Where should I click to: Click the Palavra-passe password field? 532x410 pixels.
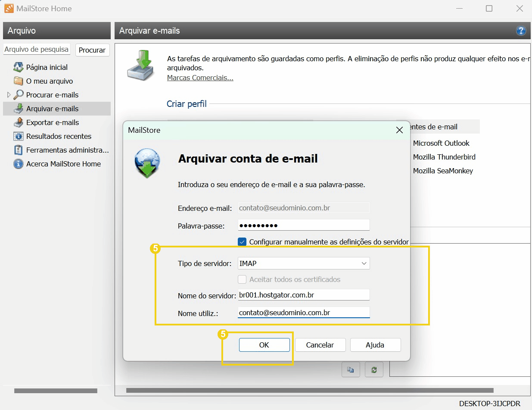(303, 225)
